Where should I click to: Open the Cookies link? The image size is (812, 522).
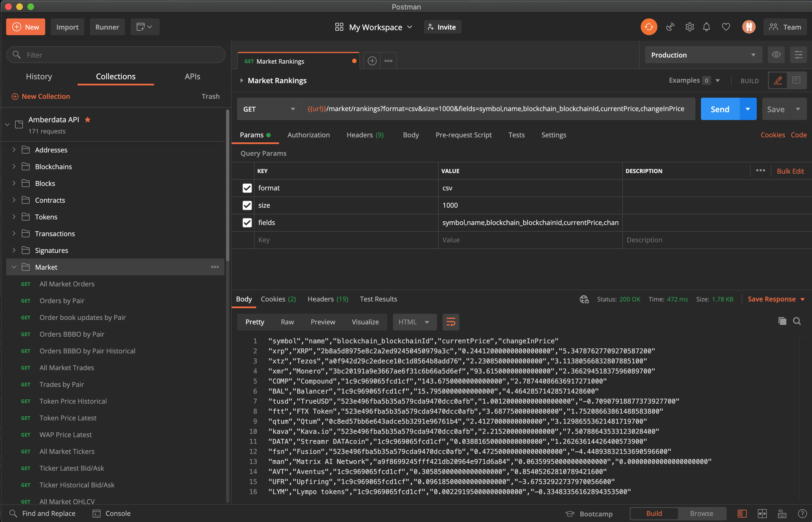coord(772,135)
